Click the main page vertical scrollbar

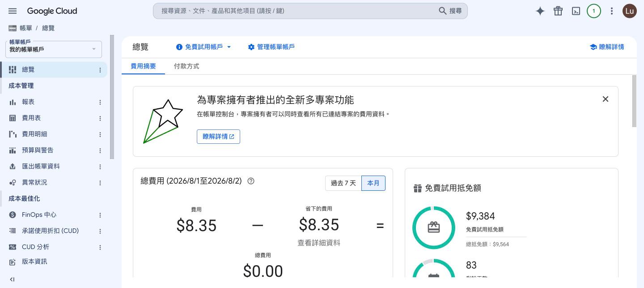(x=634, y=101)
